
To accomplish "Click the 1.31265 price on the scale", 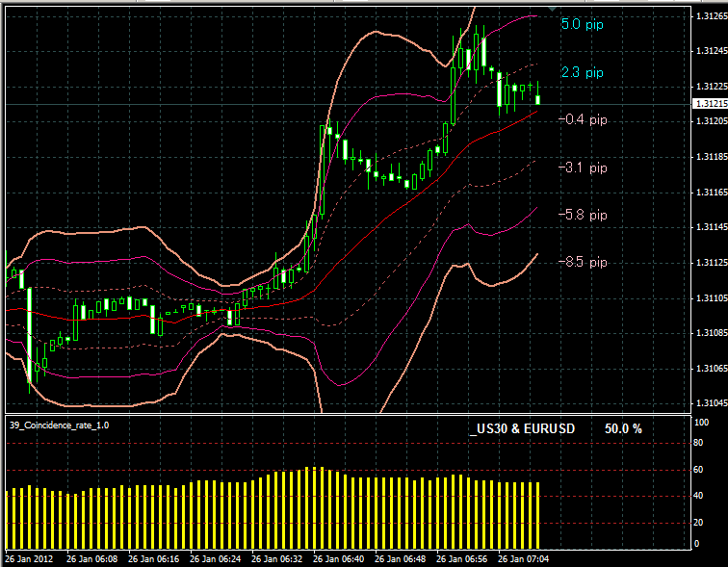I will (710, 15).
